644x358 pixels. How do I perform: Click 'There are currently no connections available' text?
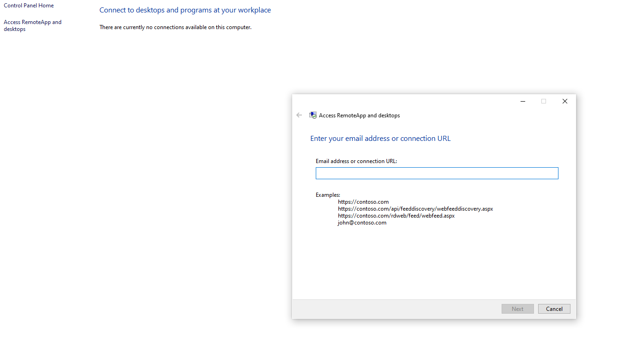tap(176, 27)
